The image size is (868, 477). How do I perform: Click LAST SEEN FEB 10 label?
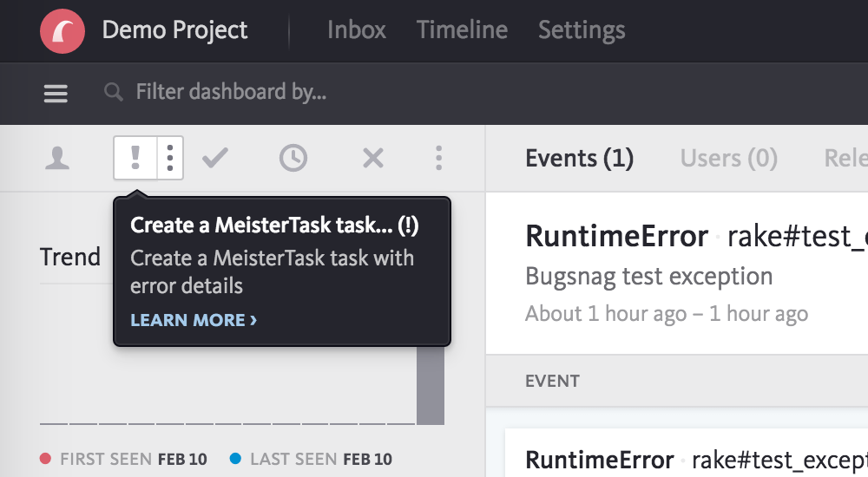pos(321,460)
